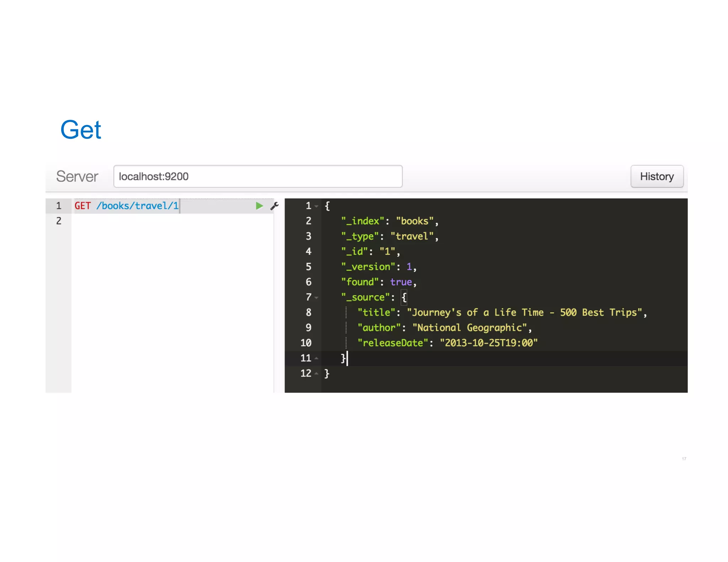Click the History button
The height and width of the screenshot is (562, 728).
click(x=657, y=176)
